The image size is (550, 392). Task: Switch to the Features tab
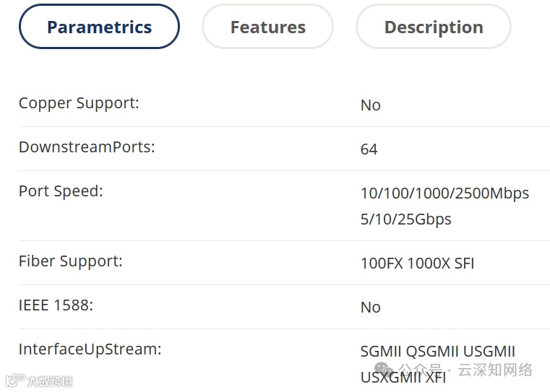tap(267, 27)
